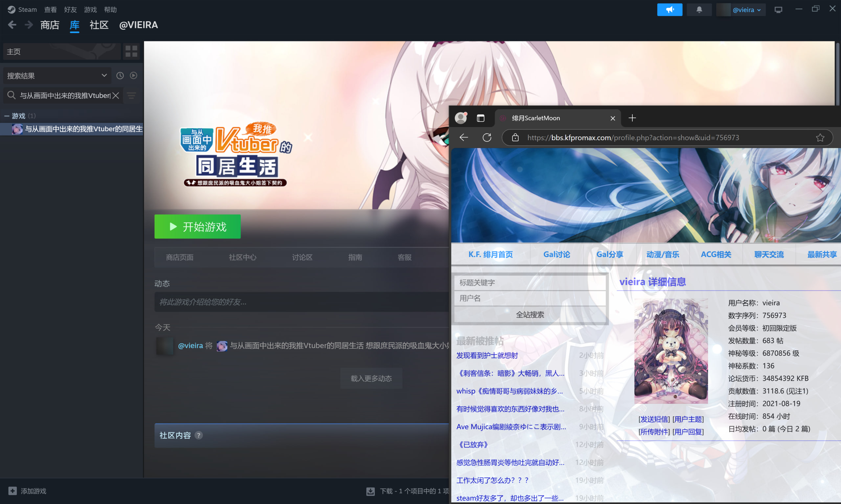The width and height of the screenshot is (841, 504).
Task: Expand the 搜索结果 dropdown
Action: tap(104, 75)
